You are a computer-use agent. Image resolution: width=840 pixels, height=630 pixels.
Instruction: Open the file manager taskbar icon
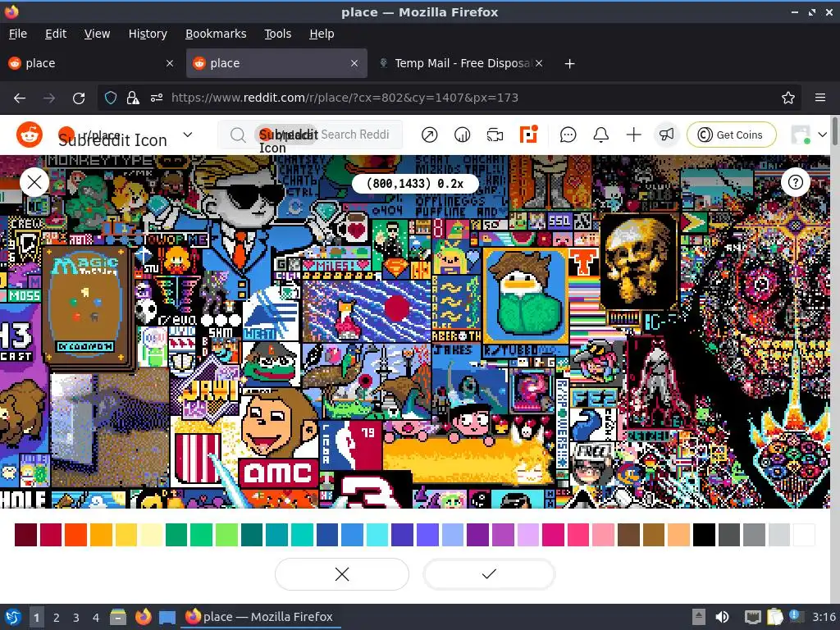[118, 617]
